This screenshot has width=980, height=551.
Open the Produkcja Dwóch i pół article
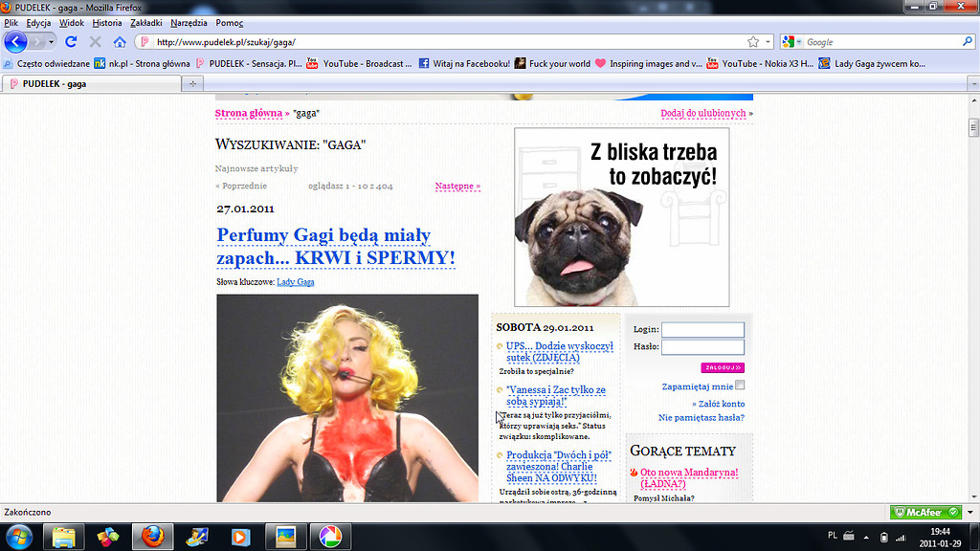pos(559,467)
